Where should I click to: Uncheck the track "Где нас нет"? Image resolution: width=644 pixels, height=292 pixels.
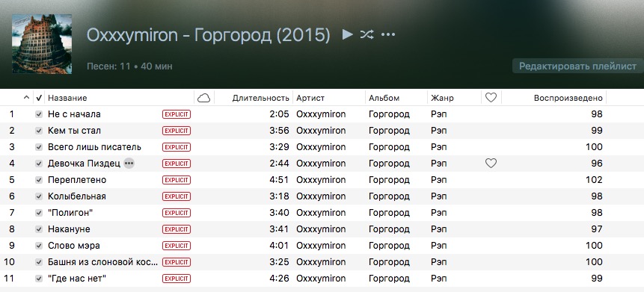click(x=39, y=279)
